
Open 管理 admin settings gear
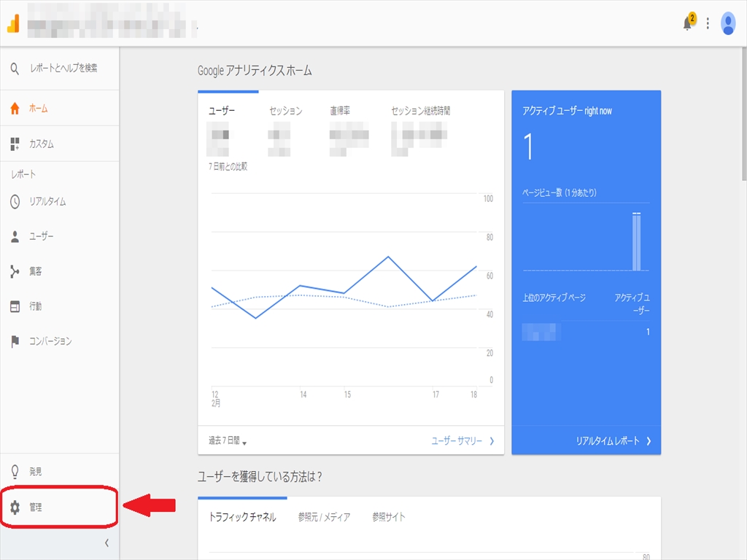pyautogui.click(x=35, y=507)
